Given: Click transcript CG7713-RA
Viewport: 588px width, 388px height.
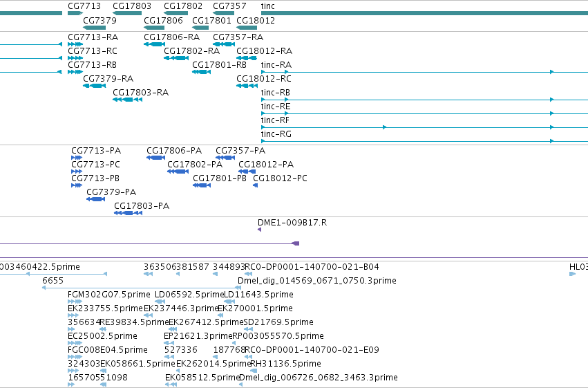Looking at the screenshot, I should tap(93, 37).
